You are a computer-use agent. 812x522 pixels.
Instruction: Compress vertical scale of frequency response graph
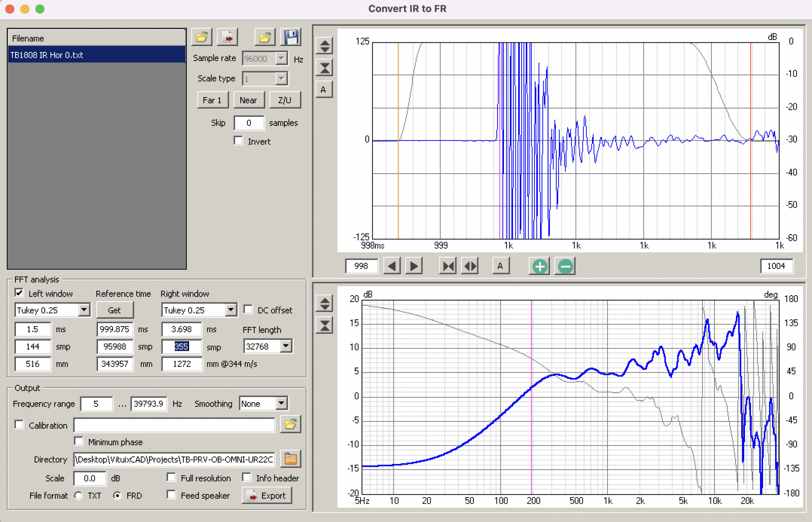pyautogui.click(x=324, y=326)
